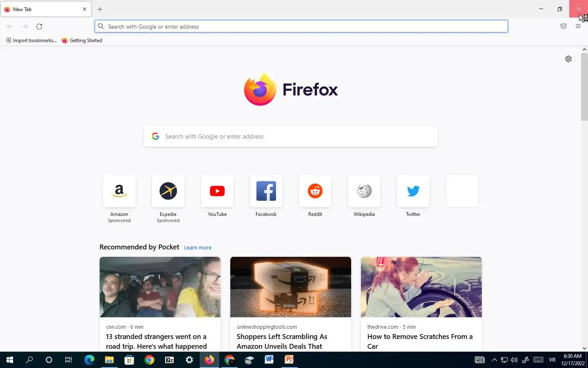
Task: Open the clock showing 6:30 AM
Action: coord(572,360)
